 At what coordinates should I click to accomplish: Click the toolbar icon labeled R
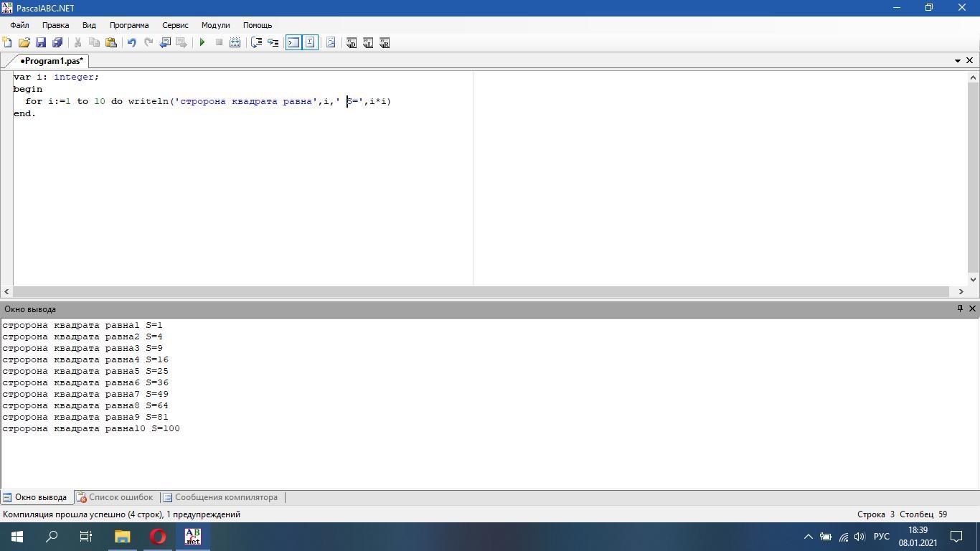[385, 43]
